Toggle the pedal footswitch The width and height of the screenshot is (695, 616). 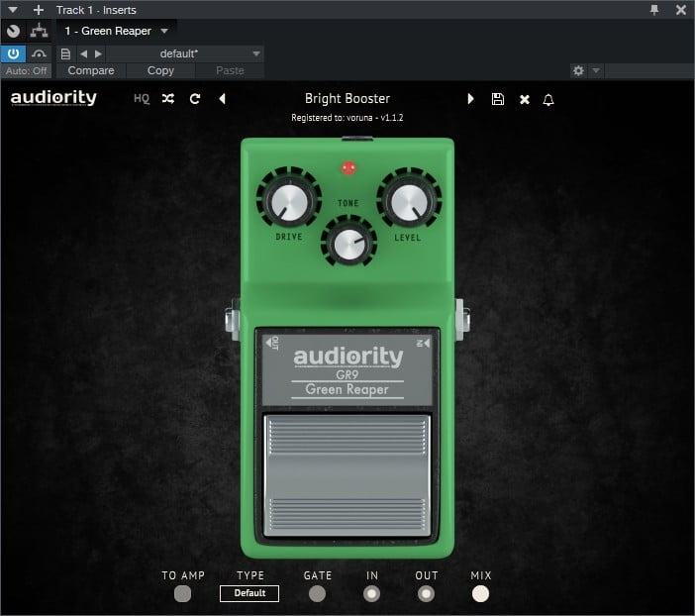[x=347, y=475]
